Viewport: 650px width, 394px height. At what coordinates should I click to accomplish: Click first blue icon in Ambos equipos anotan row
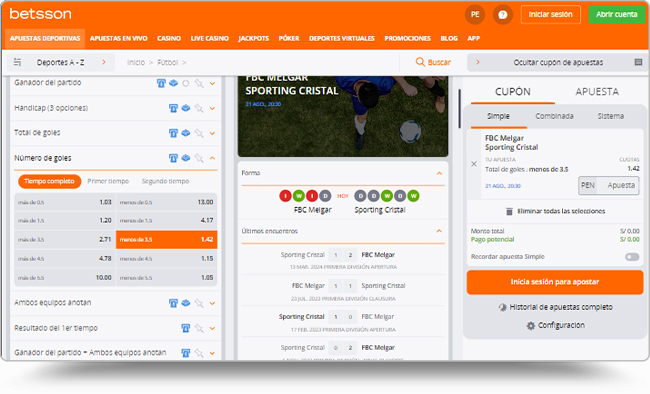click(173, 303)
